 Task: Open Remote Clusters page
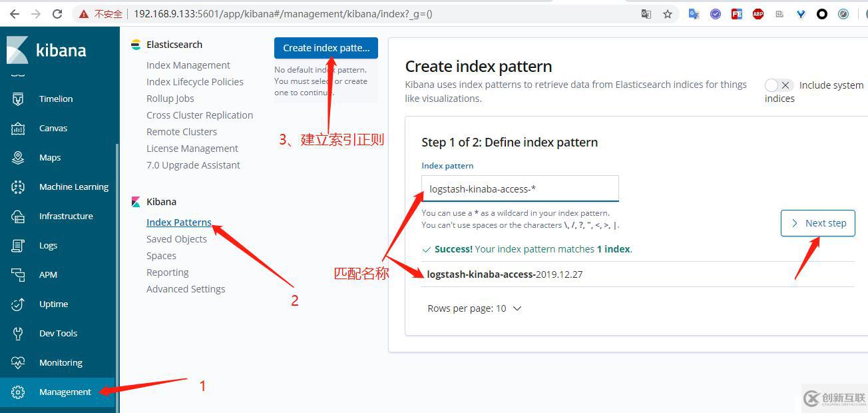coord(182,132)
